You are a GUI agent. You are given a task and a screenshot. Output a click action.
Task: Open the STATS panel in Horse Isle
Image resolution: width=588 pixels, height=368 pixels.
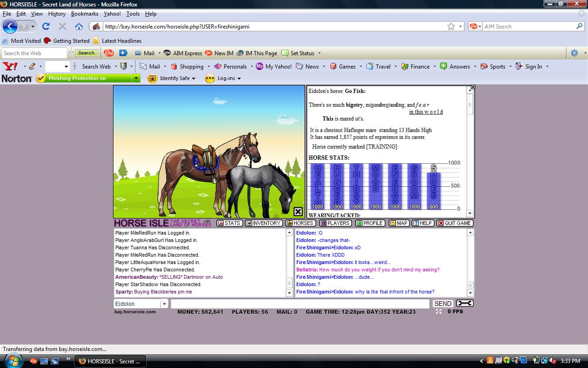pyautogui.click(x=229, y=223)
